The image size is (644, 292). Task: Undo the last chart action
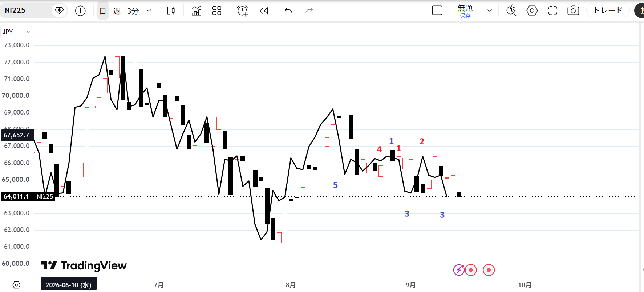(x=288, y=11)
